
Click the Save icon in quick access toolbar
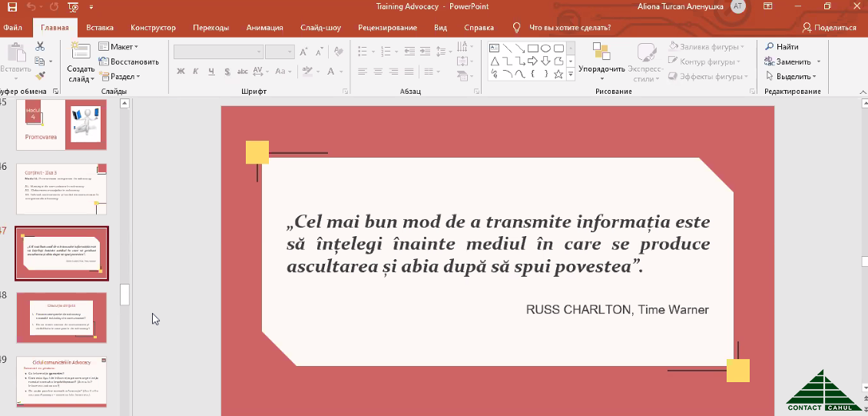click(12, 7)
